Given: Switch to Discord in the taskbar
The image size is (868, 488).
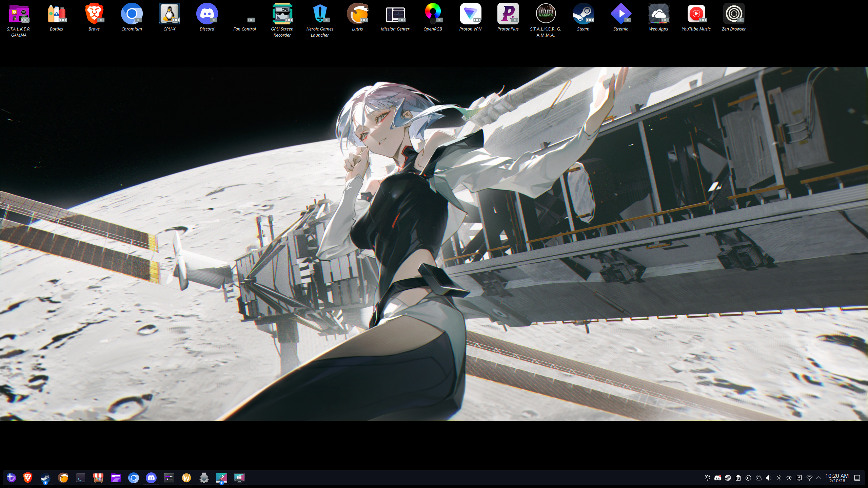Looking at the screenshot, I should 151,478.
